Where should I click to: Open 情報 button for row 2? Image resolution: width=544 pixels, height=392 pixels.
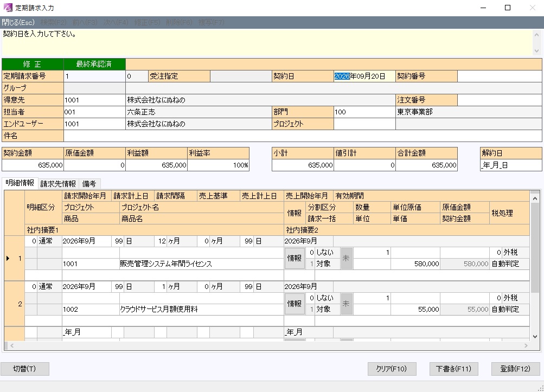295,304
